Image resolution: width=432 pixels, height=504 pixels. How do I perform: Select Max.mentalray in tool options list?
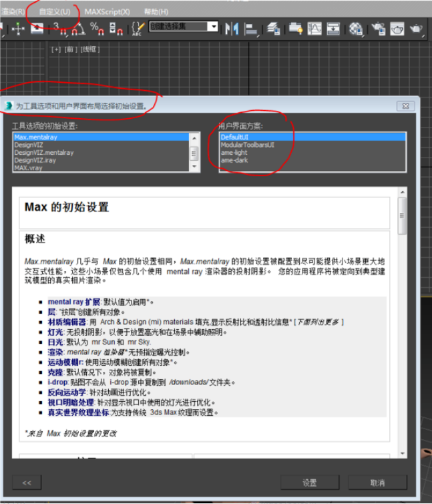coord(101,138)
